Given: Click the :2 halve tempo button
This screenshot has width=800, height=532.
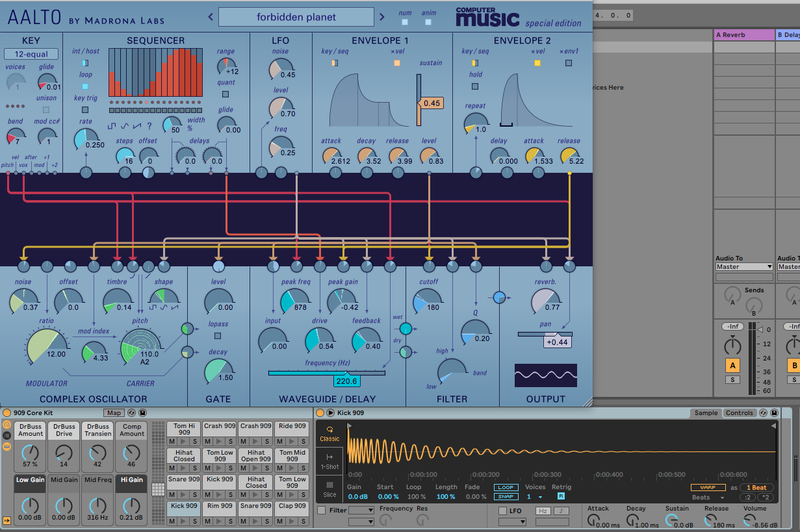Looking at the screenshot, I should (748, 497).
